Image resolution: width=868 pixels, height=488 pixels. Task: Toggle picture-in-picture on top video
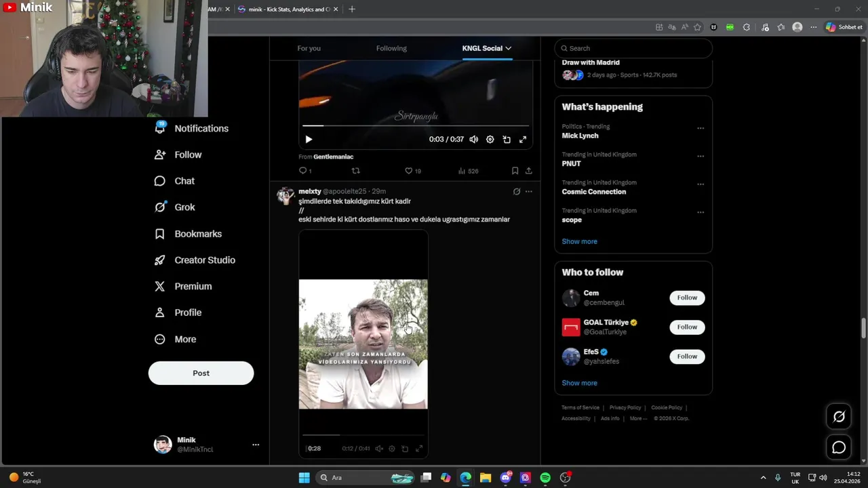[507, 140]
